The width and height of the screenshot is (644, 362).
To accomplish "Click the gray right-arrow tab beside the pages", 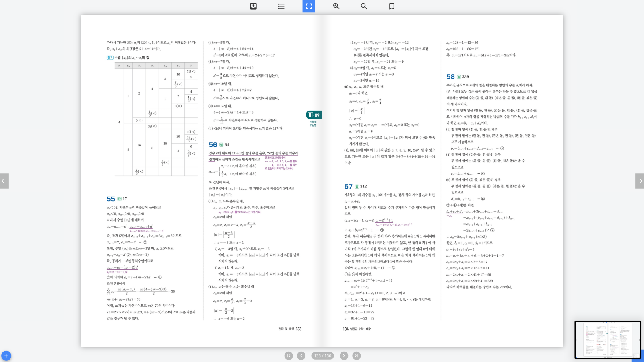I will point(639,181).
